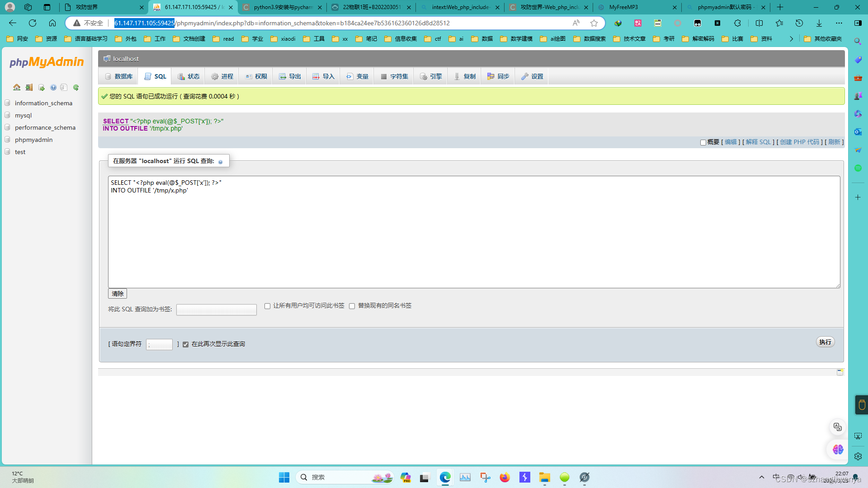This screenshot has width=868, height=488.
Task: Check the 概要 checkbox above the query
Action: (703, 142)
